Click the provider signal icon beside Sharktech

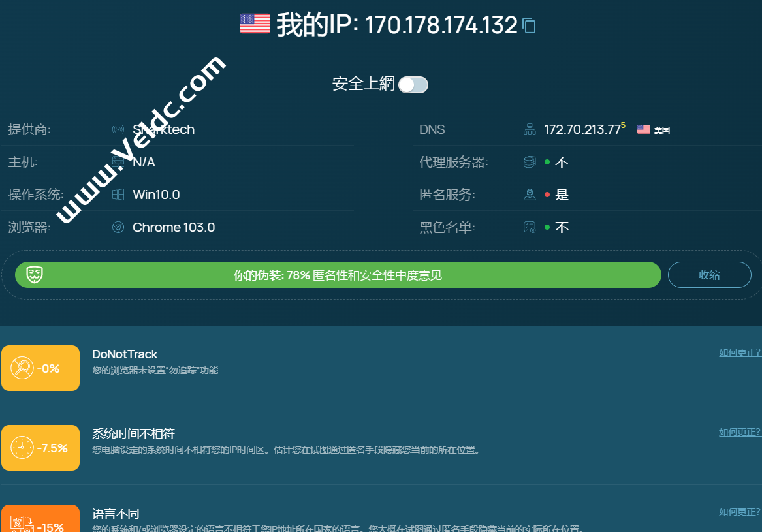click(x=118, y=129)
